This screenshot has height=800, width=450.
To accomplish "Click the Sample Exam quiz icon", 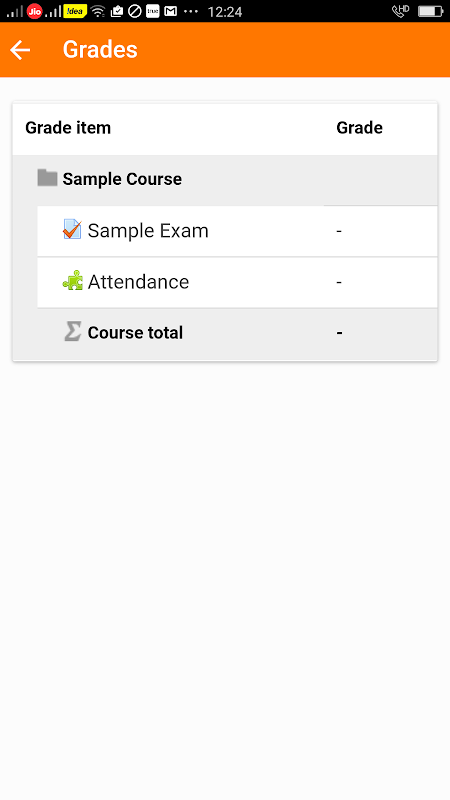I will coord(72,229).
